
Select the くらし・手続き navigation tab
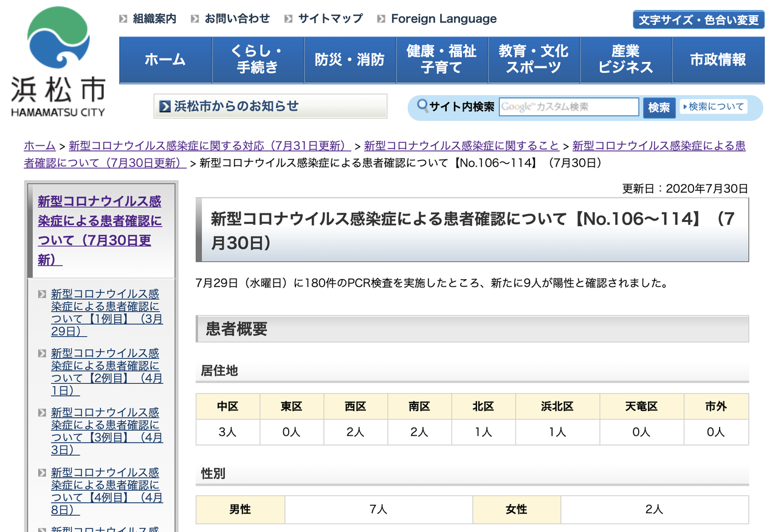coord(258,60)
